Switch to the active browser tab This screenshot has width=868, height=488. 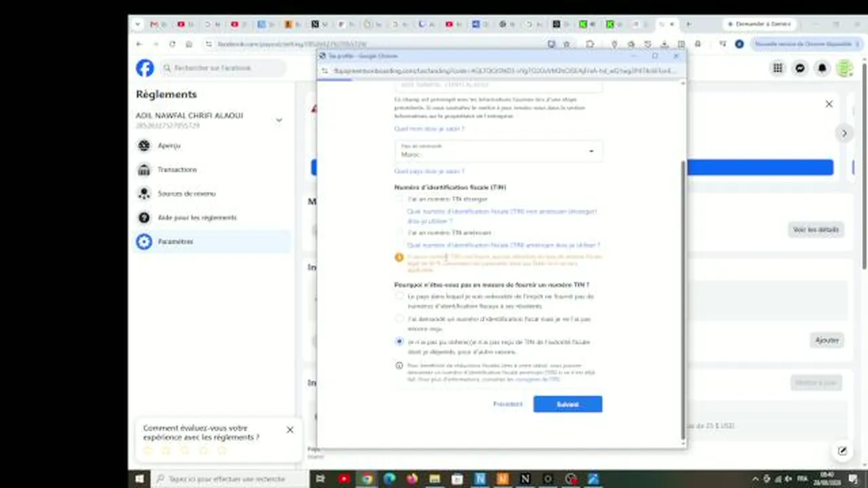click(667, 24)
